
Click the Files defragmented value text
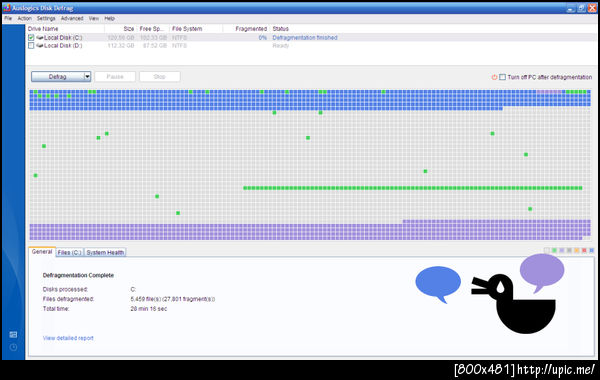tap(173, 299)
